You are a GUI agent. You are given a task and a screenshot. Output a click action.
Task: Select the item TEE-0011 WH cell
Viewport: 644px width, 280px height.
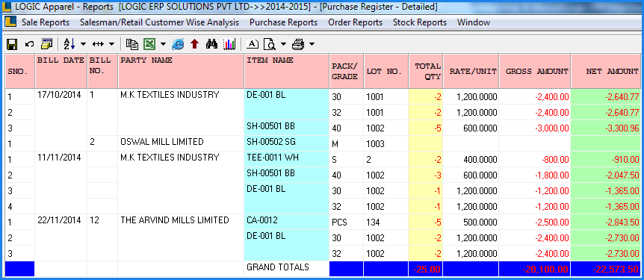pyautogui.click(x=287, y=159)
